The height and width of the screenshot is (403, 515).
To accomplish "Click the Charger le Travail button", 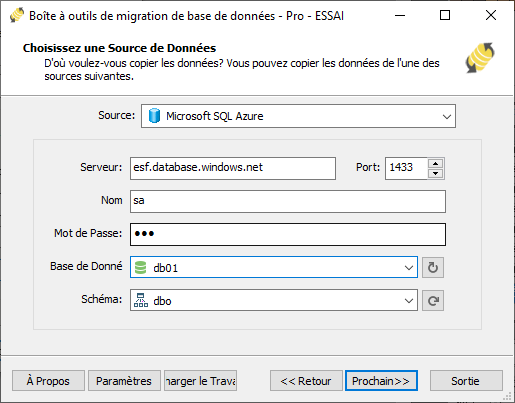I will pos(200,380).
